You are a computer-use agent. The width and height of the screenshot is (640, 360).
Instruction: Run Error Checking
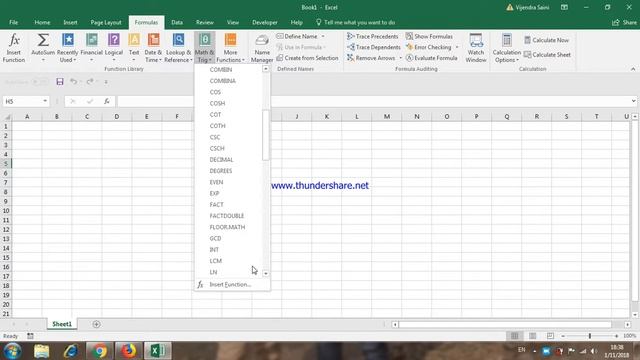[429, 47]
